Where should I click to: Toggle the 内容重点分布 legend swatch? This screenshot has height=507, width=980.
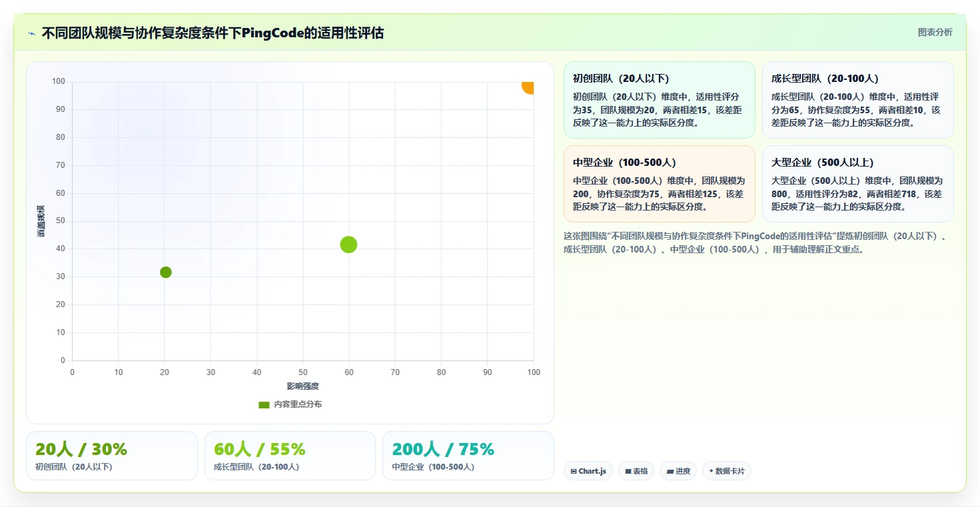(x=264, y=404)
